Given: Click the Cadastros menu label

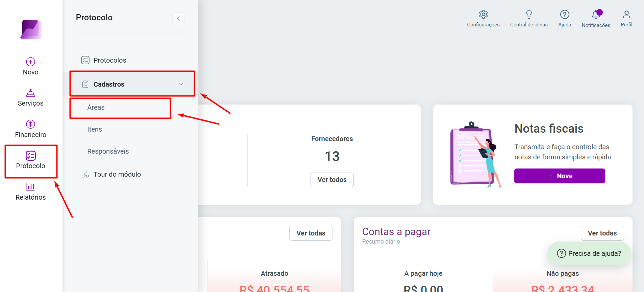Looking at the screenshot, I should tap(109, 84).
